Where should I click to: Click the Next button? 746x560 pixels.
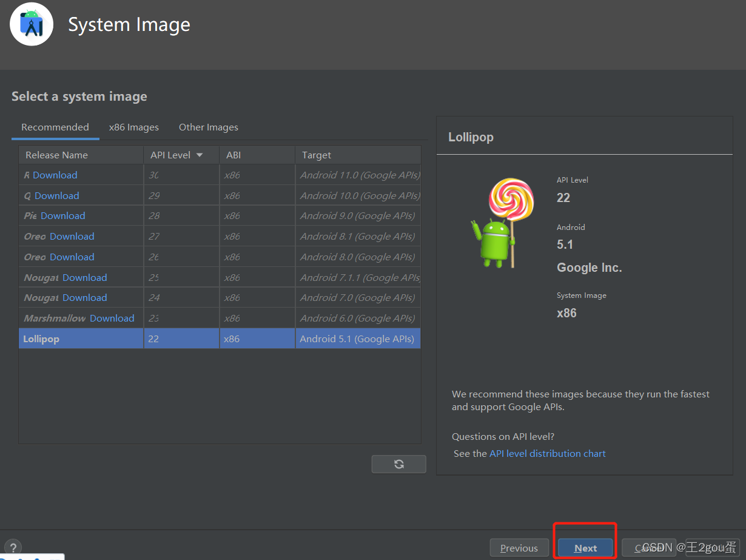(586, 548)
